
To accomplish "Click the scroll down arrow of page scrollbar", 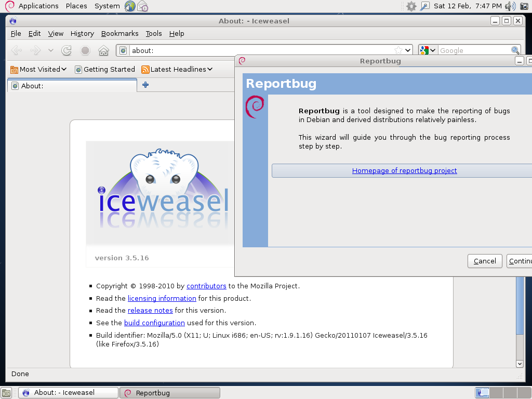I will click(x=520, y=364).
